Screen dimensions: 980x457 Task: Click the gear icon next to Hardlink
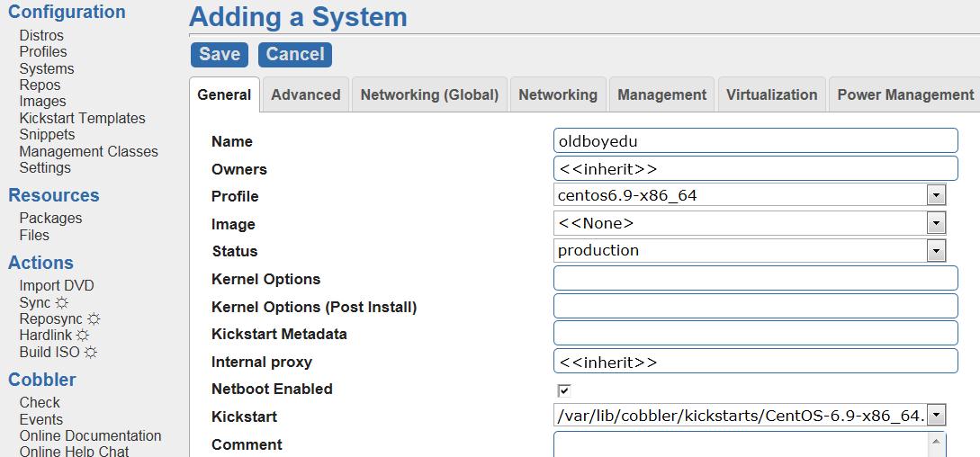tap(83, 336)
